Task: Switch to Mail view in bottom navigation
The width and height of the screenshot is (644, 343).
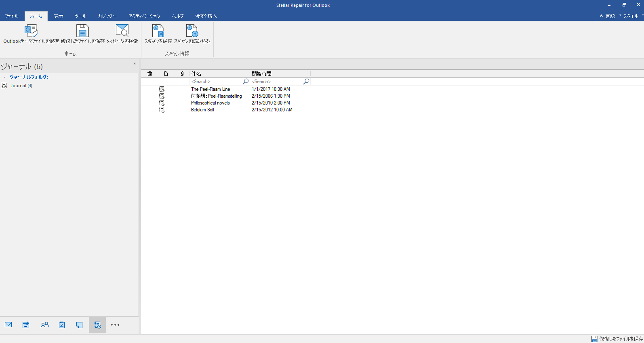Action: tap(8, 325)
